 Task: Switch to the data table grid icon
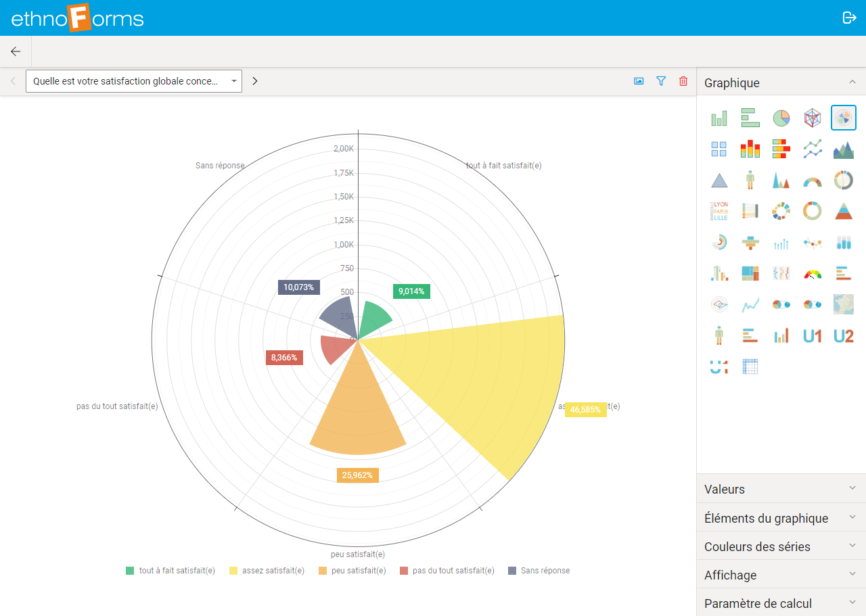tap(750, 366)
